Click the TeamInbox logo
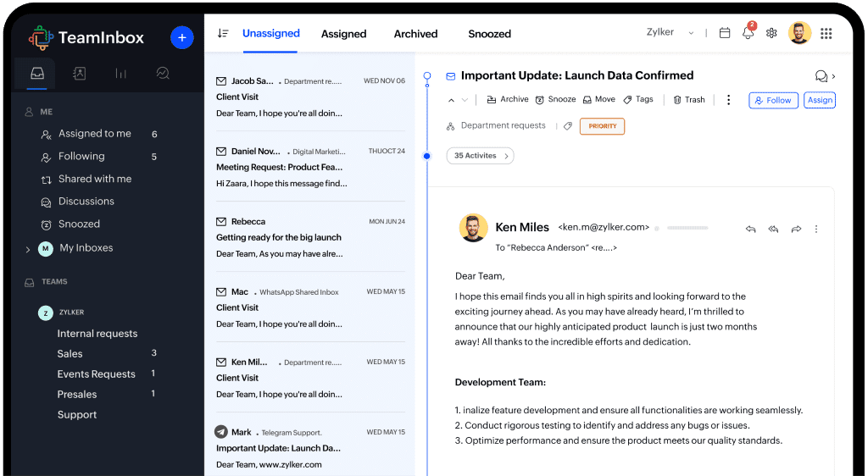This screenshot has height=476, width=868. [86, 37]
